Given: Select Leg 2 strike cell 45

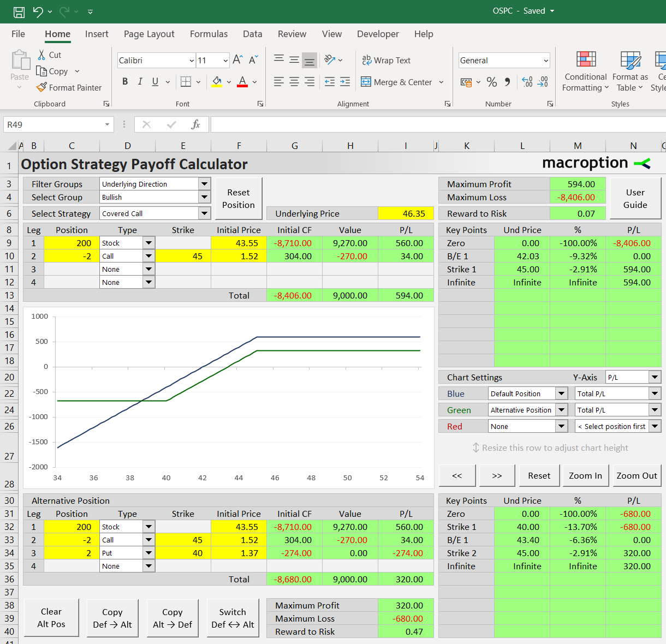Looking at the screenshot, I should click(x=183, y=256).
